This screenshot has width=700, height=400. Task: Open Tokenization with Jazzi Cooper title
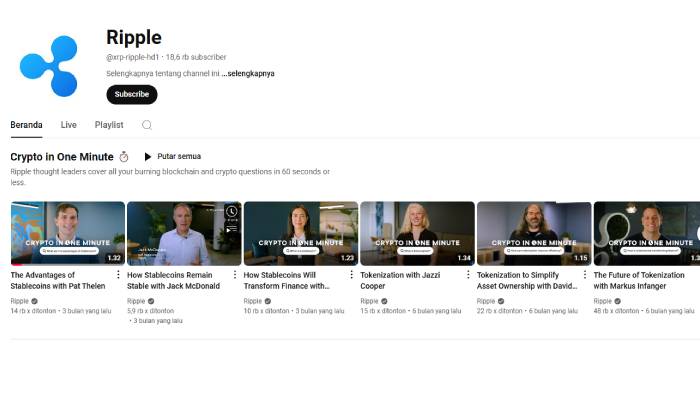point(400,280)
